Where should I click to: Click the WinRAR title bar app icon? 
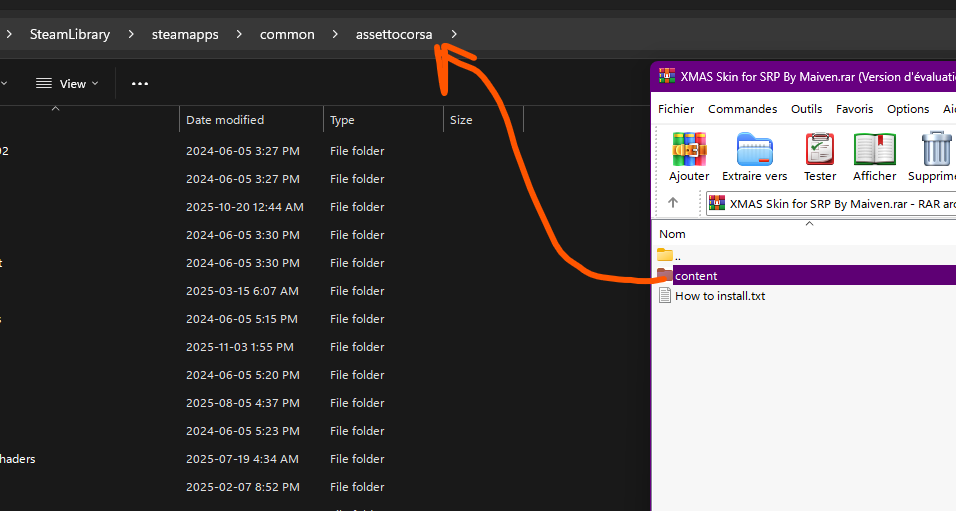667,76
